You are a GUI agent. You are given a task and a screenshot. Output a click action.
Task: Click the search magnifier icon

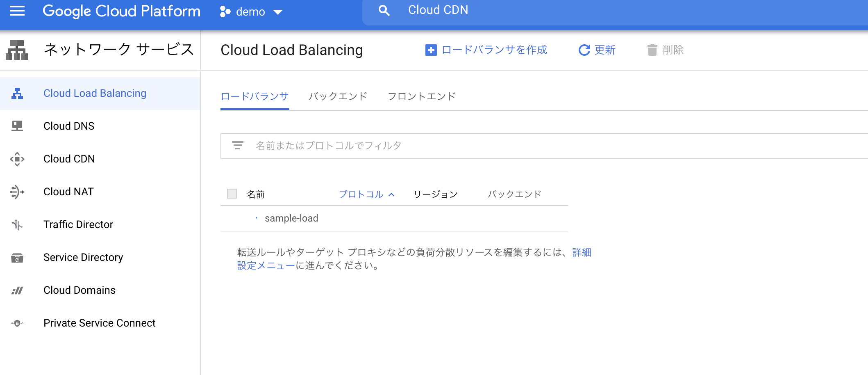click(384, 11)
